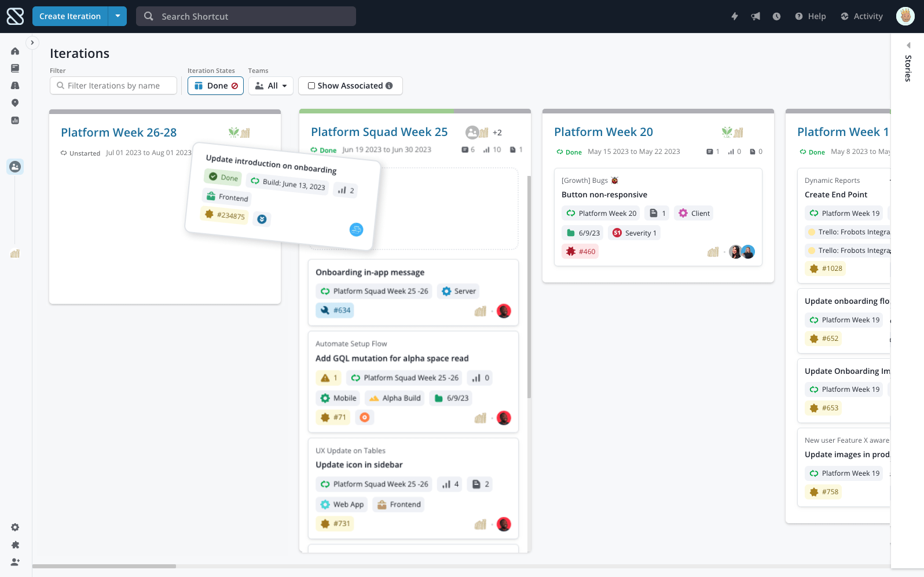
Task: Open story Update icon in sidebar
Action: pos(359,465)
